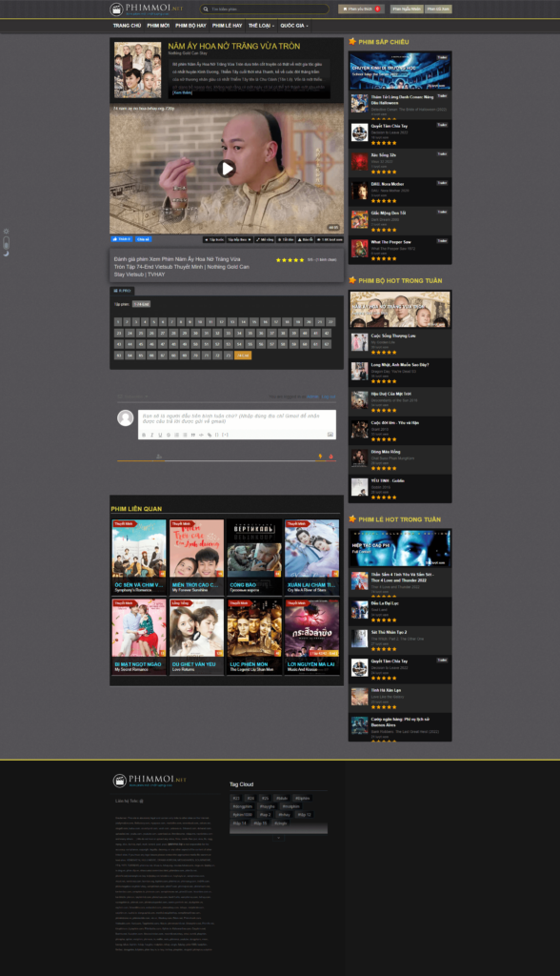Expand the THỂ LOẠI dropdown menu
This screenshot has height=976, width=560.
[x=261, y=26]
